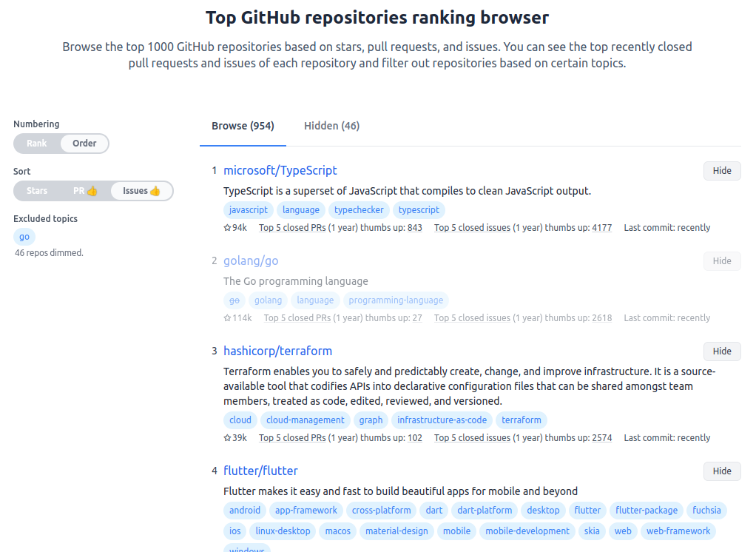This screenshot has height=552, width=756.
Task: Hide the flutter/flutter repository
Action: pyautogui.click(x=722, y=471)
